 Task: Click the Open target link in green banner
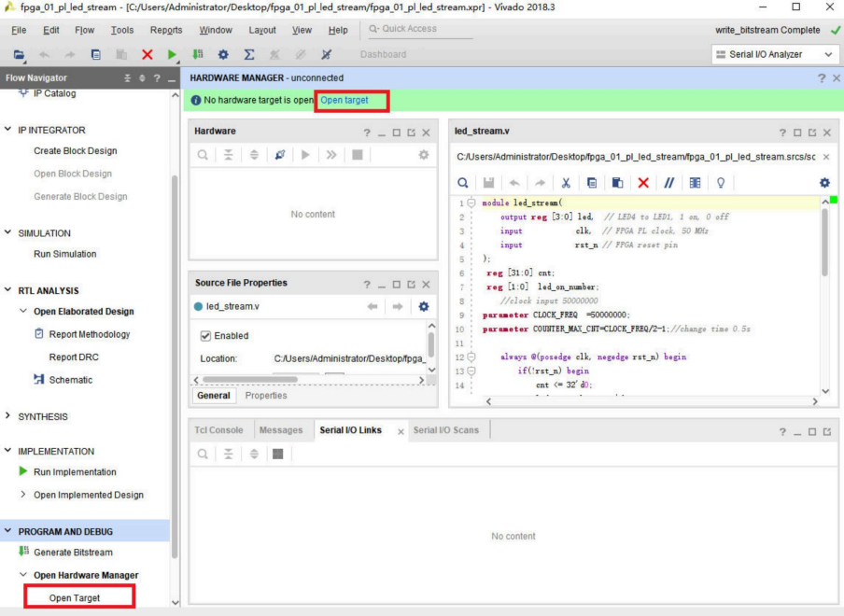345,100
